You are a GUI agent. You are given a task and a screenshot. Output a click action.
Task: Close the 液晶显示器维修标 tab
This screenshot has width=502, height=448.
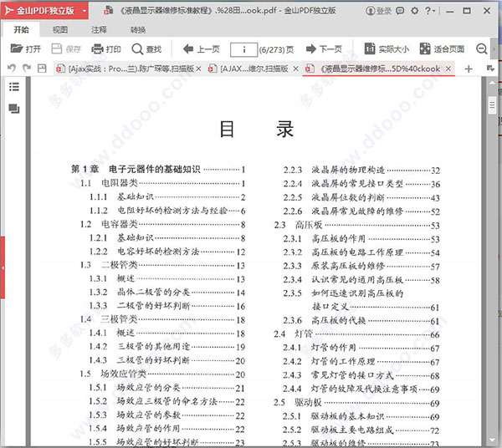point(448,69)
